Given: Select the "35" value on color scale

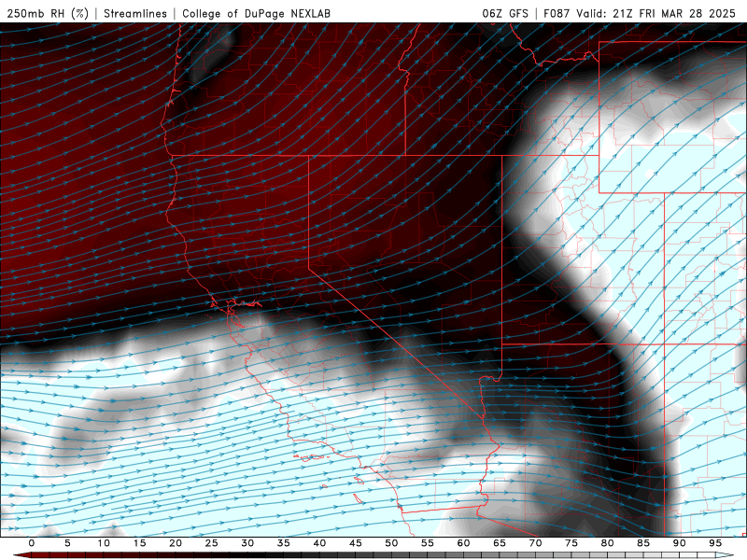Looking at the screenshot, I should point(283,543).
